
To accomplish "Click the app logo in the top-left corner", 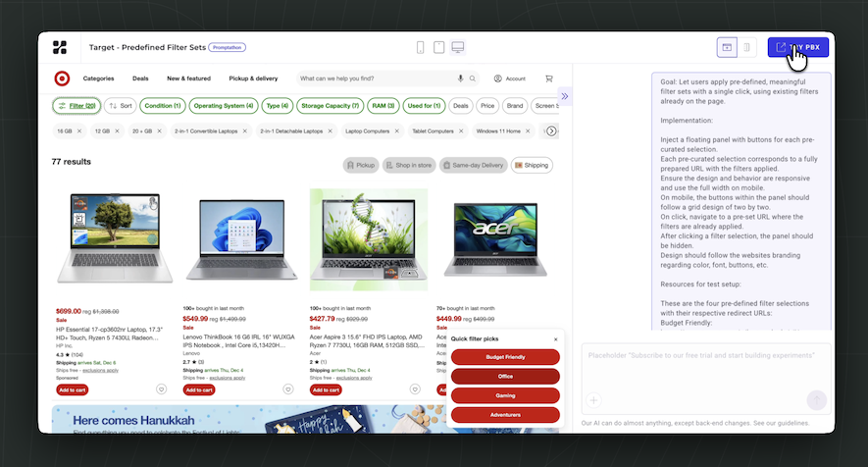I will pos(60,48).
